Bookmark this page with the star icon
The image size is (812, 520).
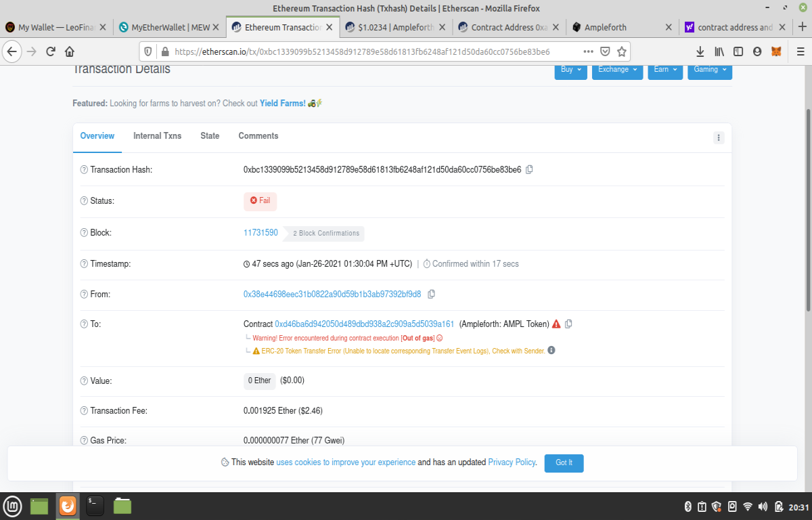point(621,51)
